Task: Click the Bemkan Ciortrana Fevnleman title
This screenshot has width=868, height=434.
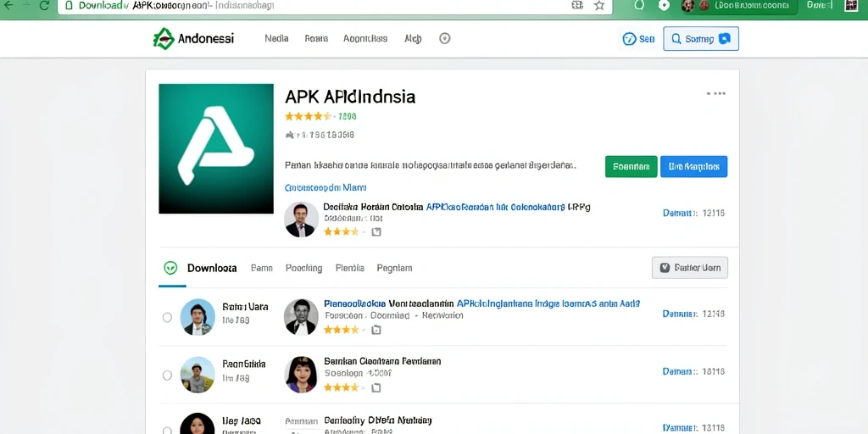Action: pos(382,361)
